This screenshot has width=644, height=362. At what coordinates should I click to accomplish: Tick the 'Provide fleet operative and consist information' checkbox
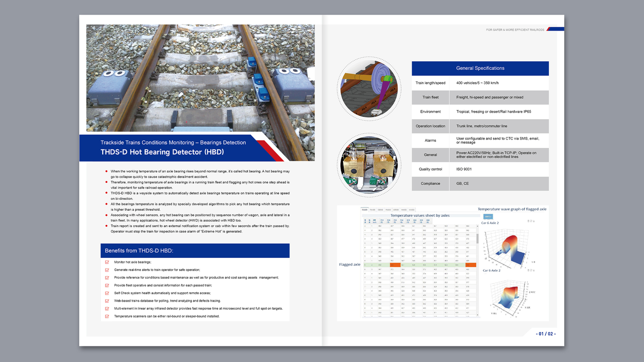click(107, 285)
